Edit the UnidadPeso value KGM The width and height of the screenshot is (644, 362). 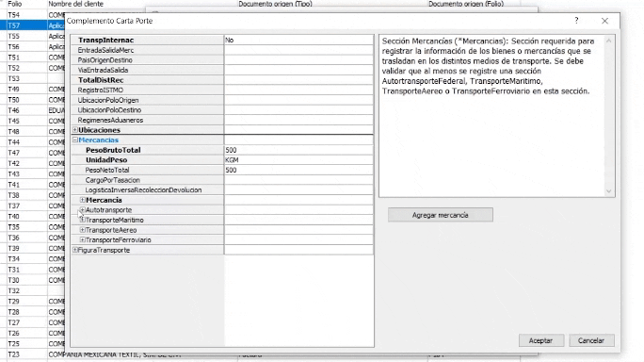(x=298, y=160)
